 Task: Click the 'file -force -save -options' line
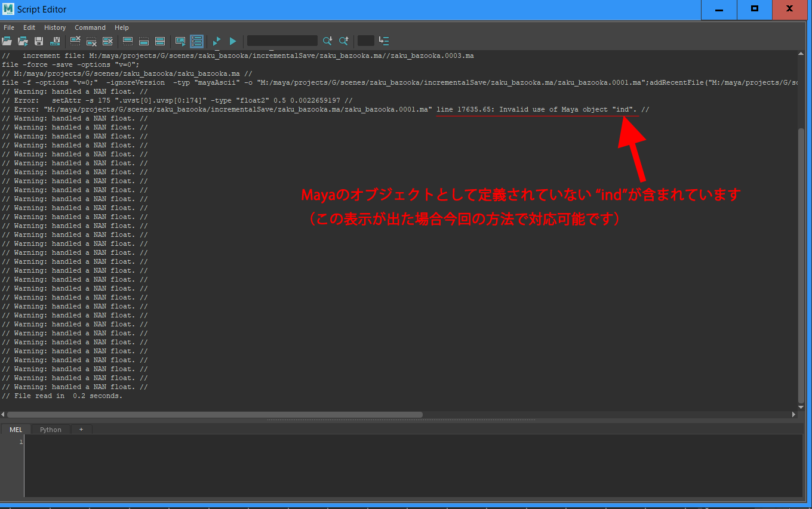[70, 64]
